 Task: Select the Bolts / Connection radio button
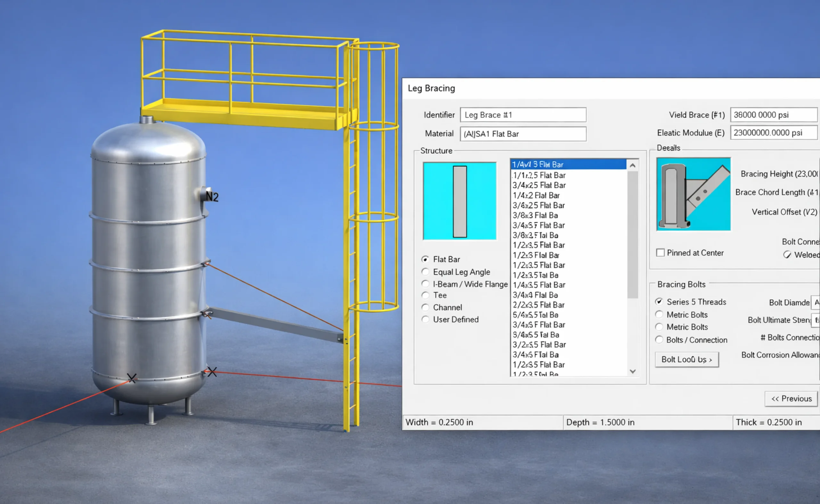click(x=659, y=340)
